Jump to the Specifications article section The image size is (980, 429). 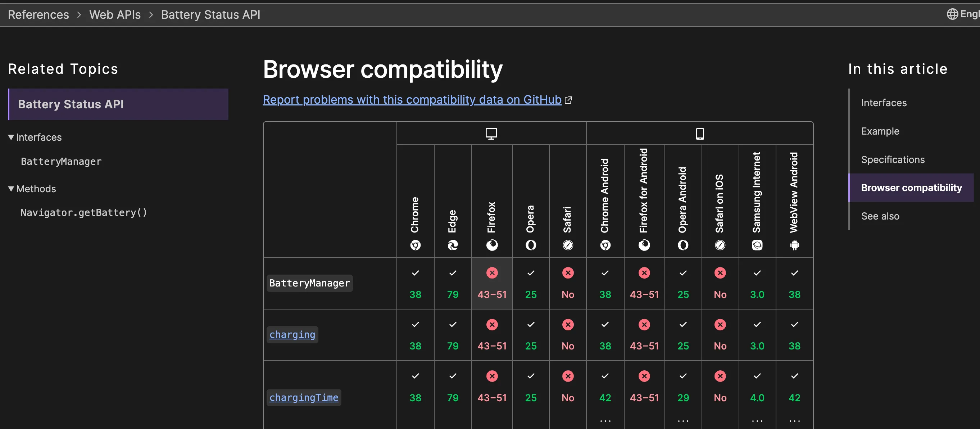(893, 159)
